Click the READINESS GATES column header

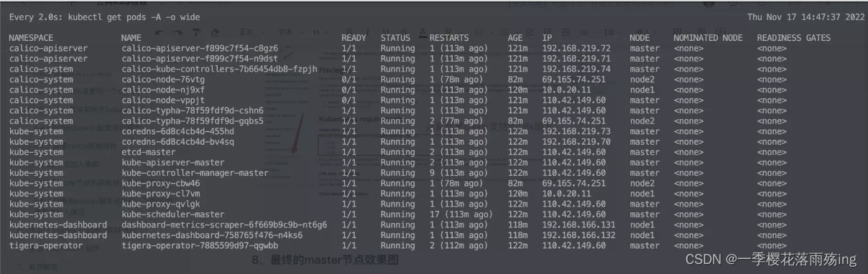793,38
